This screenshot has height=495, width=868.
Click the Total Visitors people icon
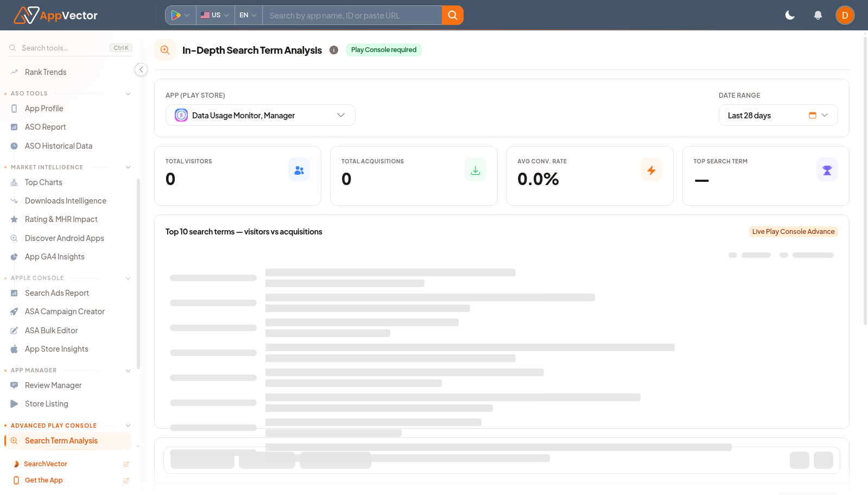point(299,170)
